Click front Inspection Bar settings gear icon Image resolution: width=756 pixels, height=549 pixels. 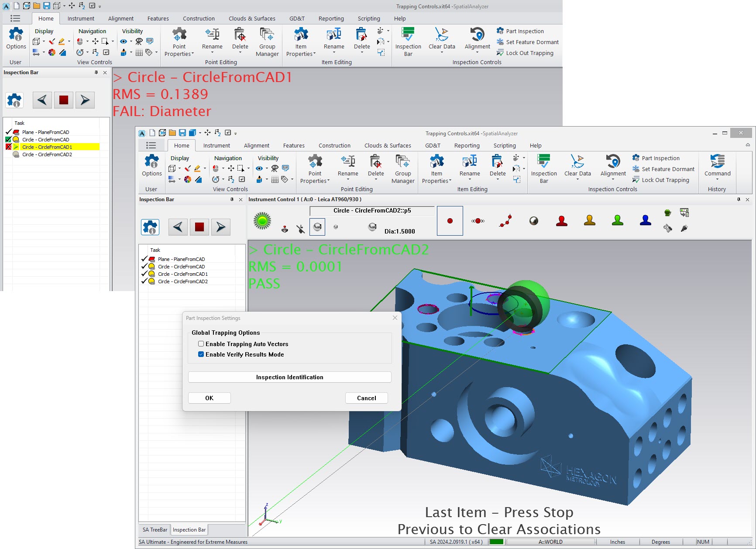150,227
